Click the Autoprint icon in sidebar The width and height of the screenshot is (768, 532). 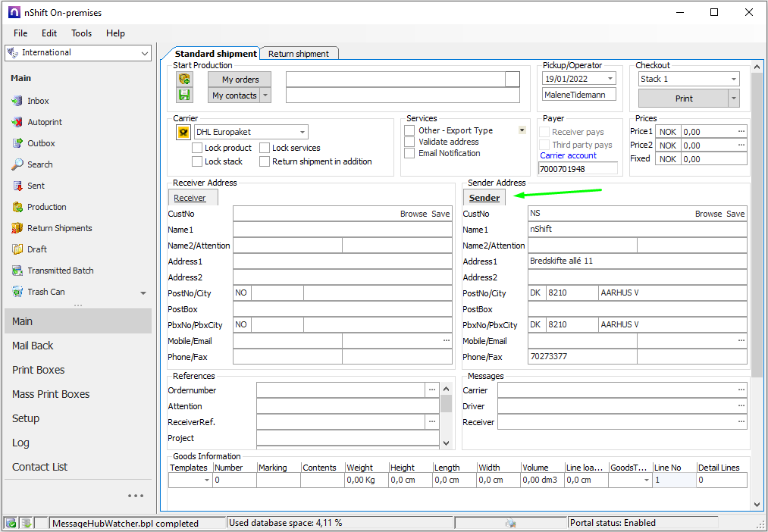[x=17, y=122]
